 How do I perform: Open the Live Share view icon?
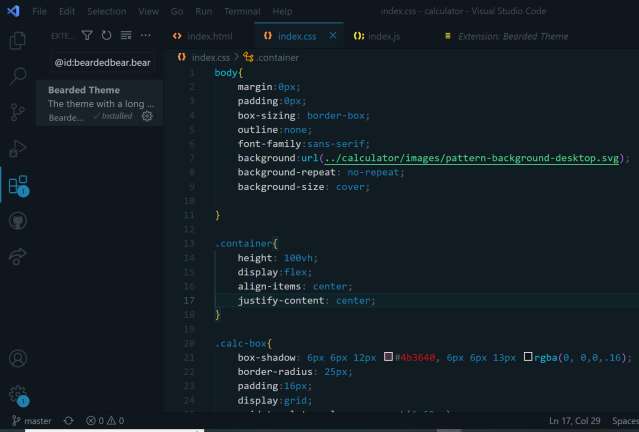tap(18, 257)
